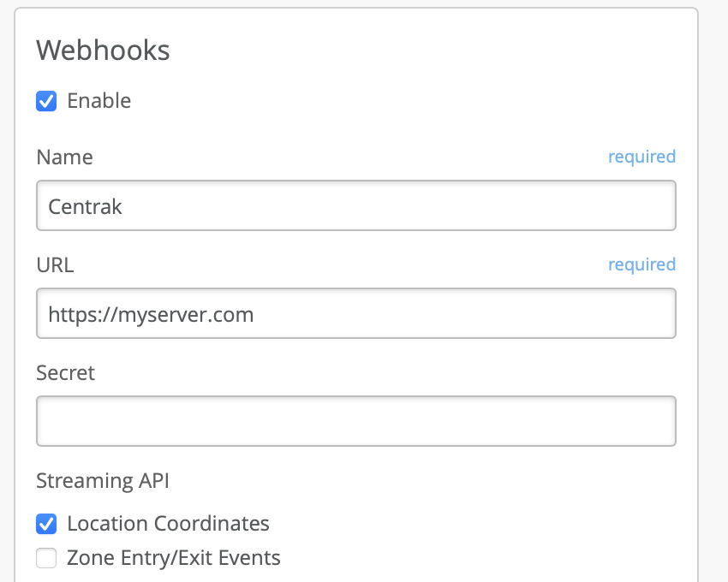Viewport: 728px width, 582px height.
Task: Click the Enable label text
Action: [98, 101]
